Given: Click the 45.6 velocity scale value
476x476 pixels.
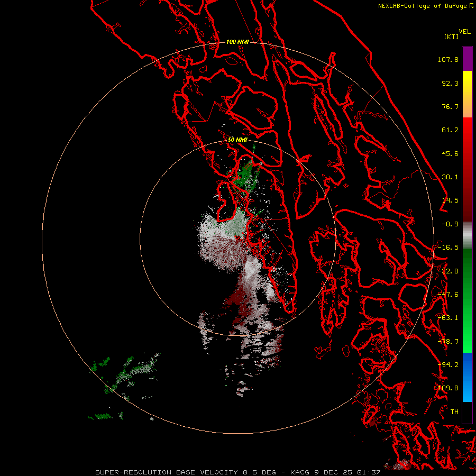Looking at the screenshot, I should coord(450,153).
